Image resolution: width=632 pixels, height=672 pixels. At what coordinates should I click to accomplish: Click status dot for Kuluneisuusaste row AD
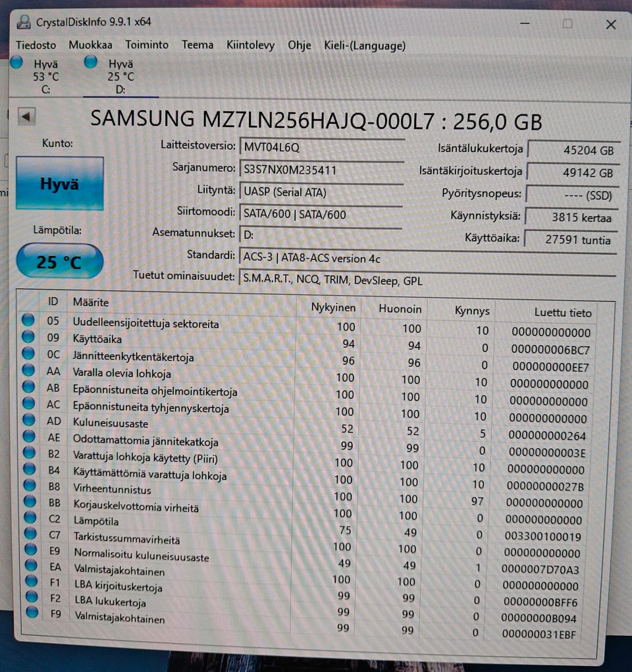tap(29, 419)
